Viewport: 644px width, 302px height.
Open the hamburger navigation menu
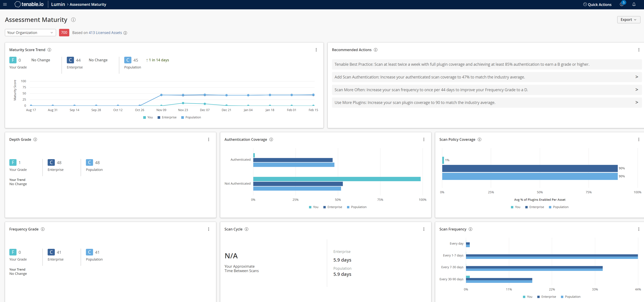tap(5, 4)
